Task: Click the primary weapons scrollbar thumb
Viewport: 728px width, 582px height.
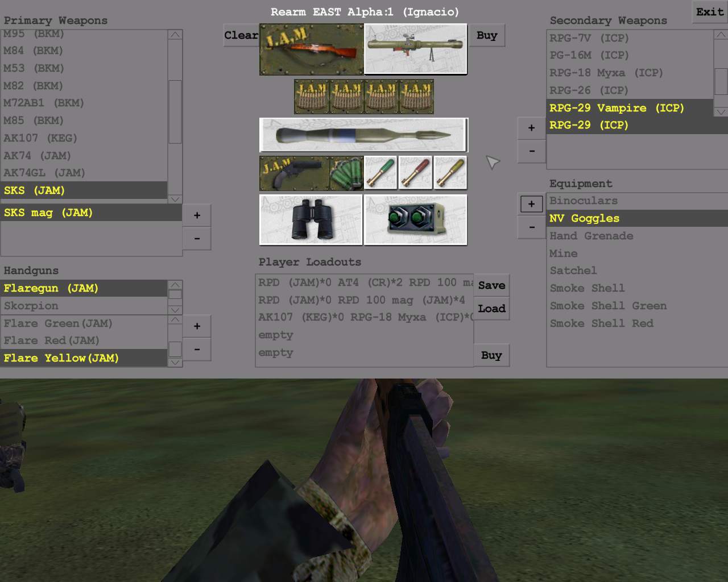Action: coord(175,111)
